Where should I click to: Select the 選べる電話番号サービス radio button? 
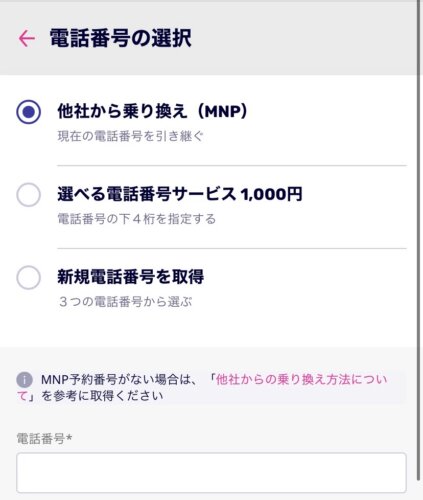(29, 194)
